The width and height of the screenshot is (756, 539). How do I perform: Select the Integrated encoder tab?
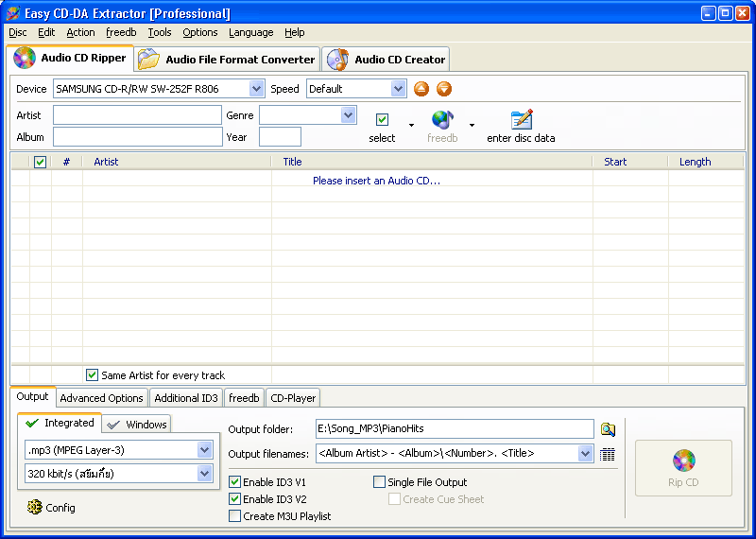tap(60, 424)
